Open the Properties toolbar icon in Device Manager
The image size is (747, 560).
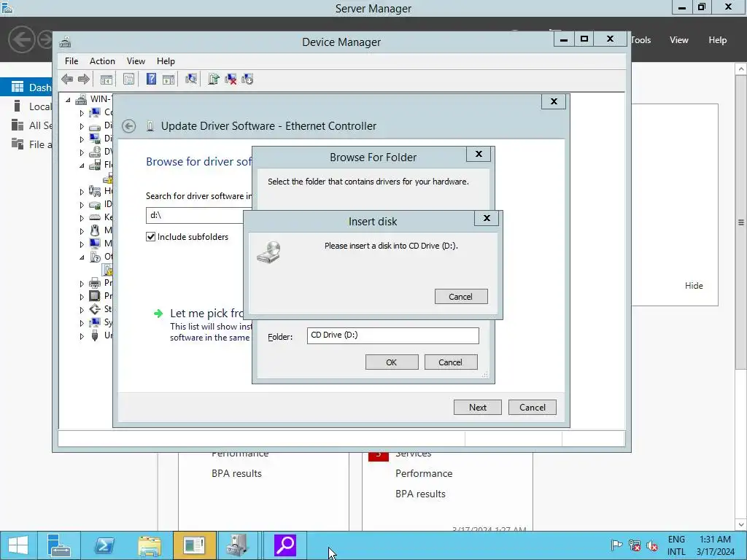(x=128, y=79)
